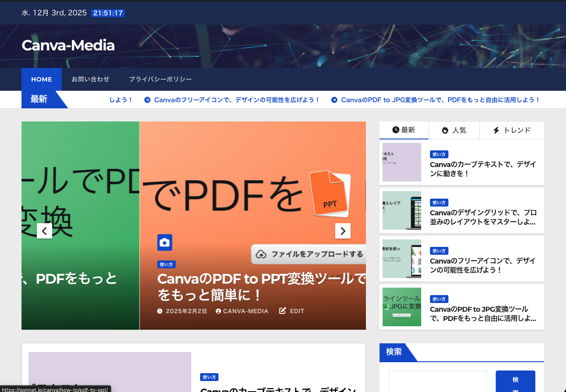Open the Canvaのカーブテキスト article in the sidebar
The image size is (566, 392).
coord(483,169)
